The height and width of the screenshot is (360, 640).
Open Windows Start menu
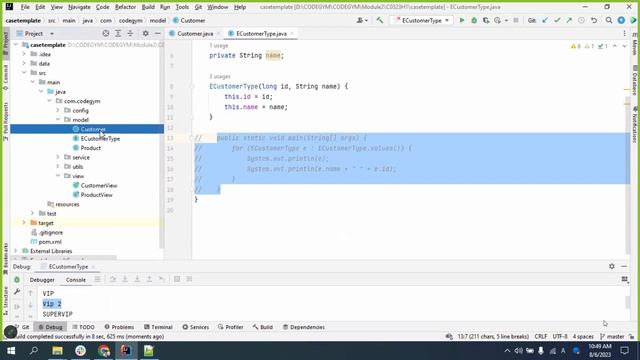(x=11, y=351)
